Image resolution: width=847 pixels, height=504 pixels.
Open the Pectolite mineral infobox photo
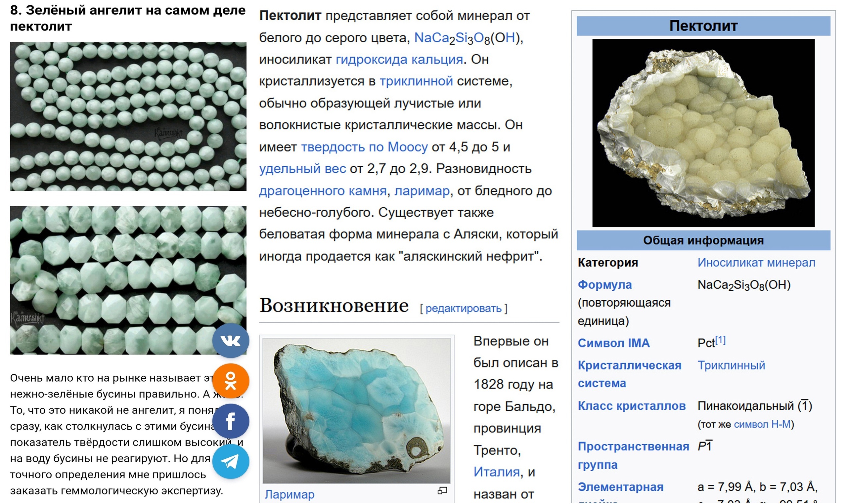click(703, 133)
